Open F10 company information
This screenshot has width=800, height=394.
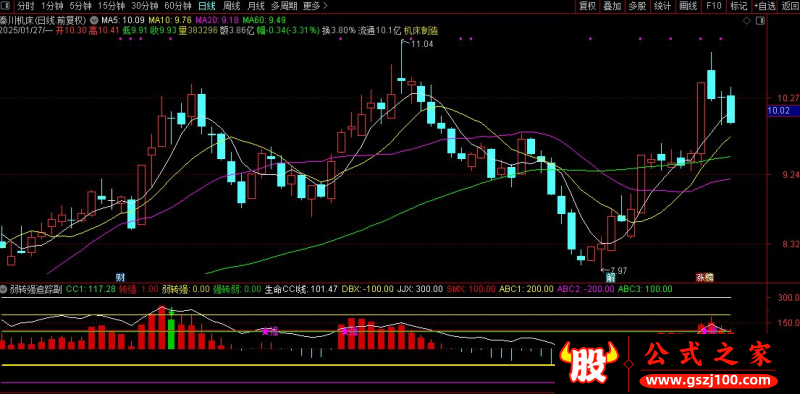point(713,6)
